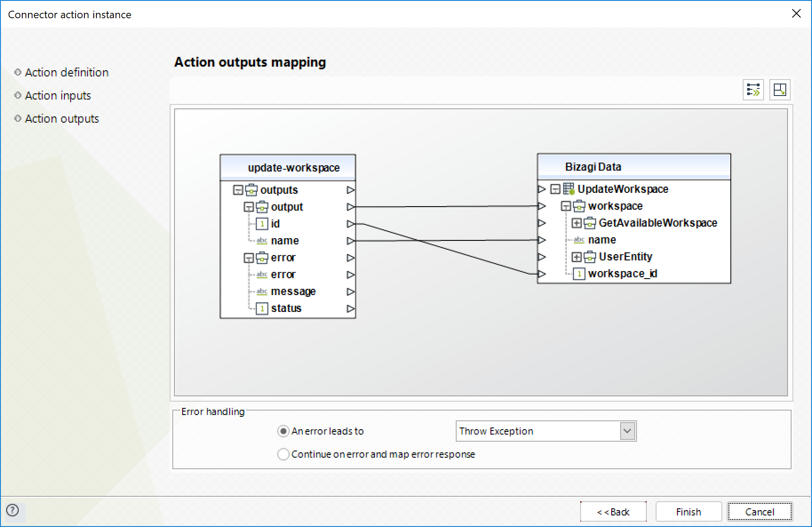The image size is (812, 527).
Task: Expand the UserEntity node
Action: pyautogui.click(x=577, y=257)
